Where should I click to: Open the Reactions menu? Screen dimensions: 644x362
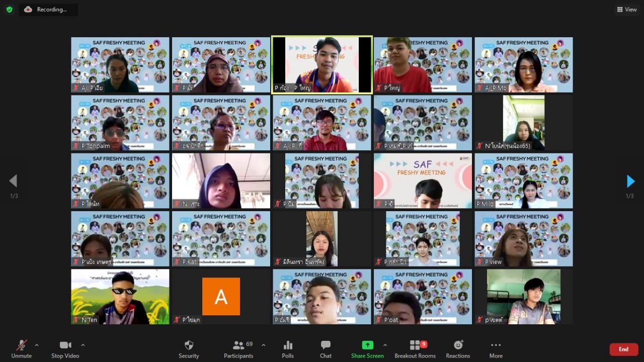click(458, 349)
